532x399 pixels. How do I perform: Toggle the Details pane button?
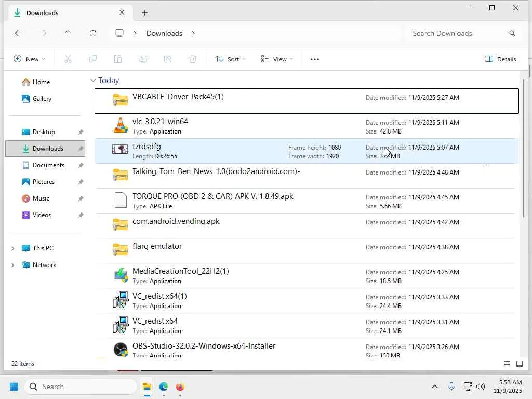[x=500, y=59]
